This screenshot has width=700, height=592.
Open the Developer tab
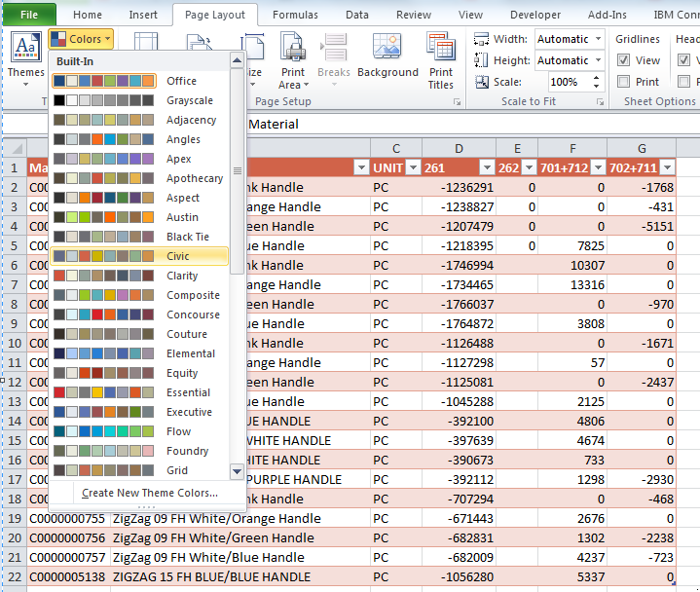535,15
